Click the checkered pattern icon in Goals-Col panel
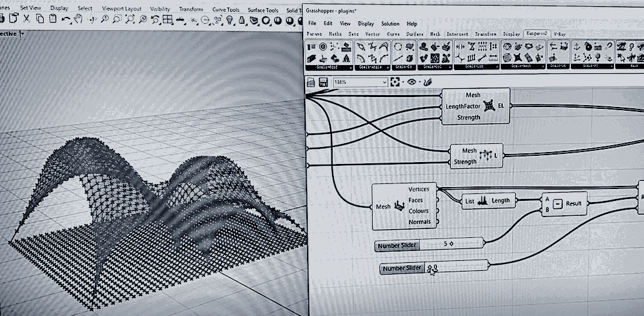The image size is (644, 316). pos(435,58)
